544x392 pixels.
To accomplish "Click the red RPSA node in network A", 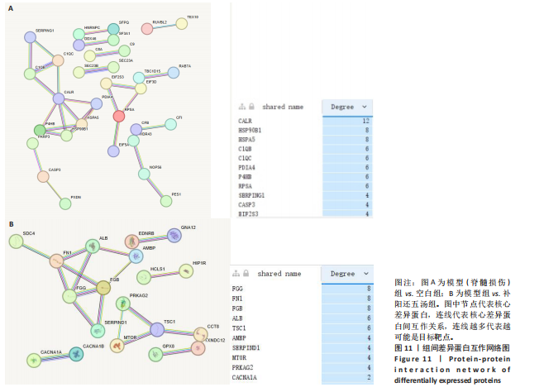I will 118,115.
